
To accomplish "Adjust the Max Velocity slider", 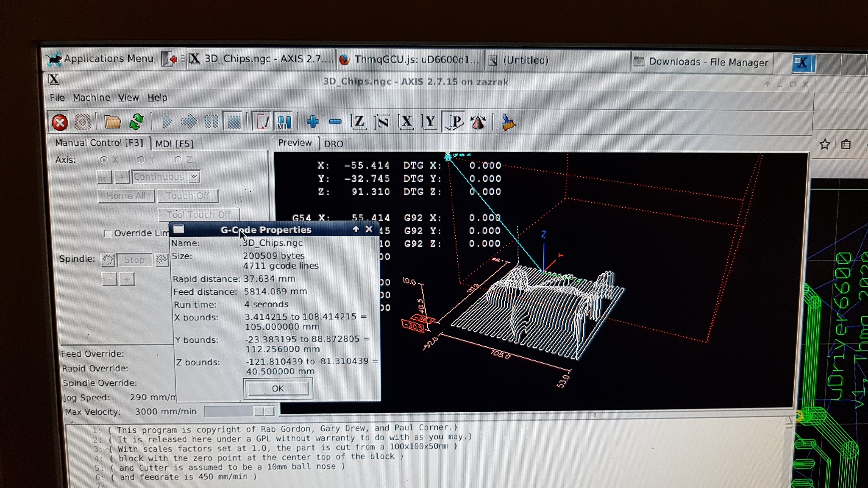I will pos(264,411).
